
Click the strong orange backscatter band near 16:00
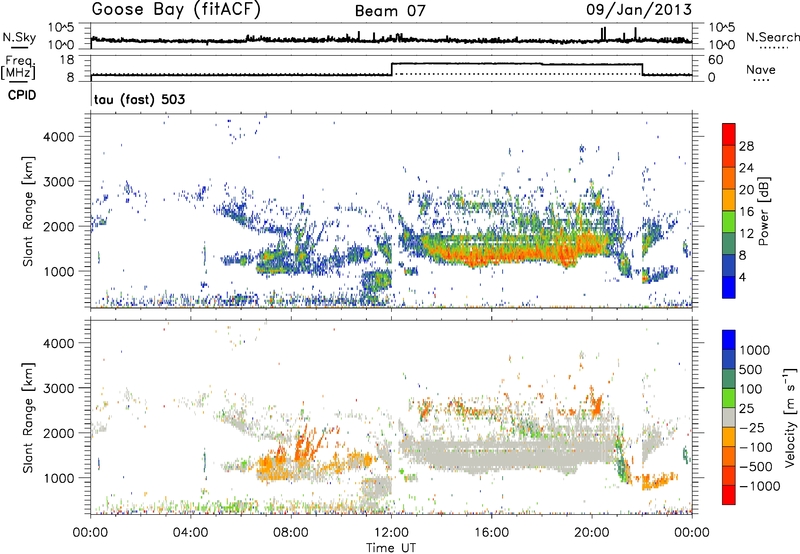[492, 254]
